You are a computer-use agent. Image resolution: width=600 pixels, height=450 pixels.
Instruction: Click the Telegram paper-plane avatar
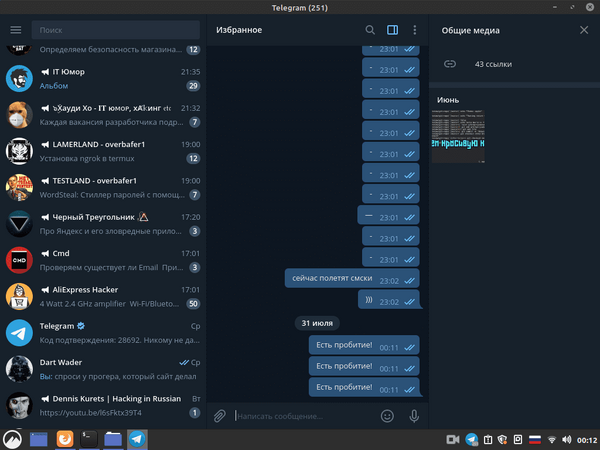[19, 333]
